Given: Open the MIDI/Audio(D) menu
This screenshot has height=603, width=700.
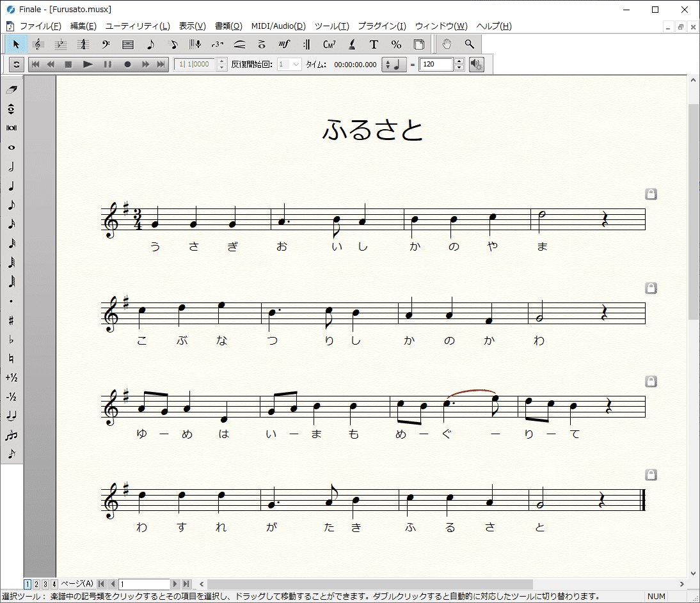Looking at the screenshot, I should tap(278, 26).
